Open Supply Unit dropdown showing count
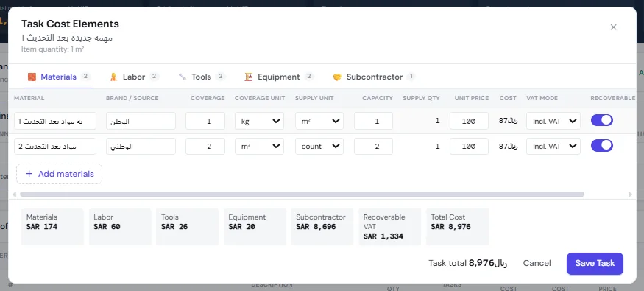Screen dimensions: 644x291 pyautogui.click(x=319, y=147)
